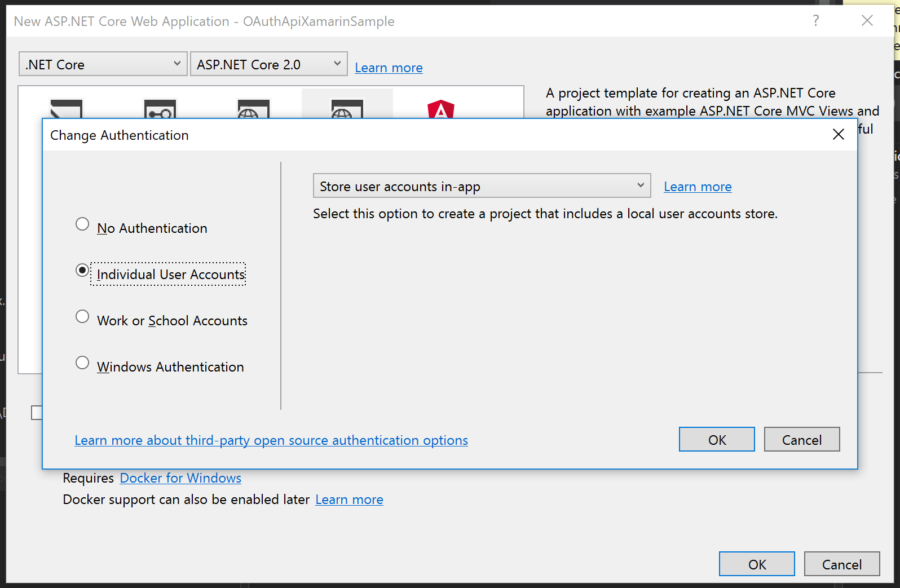Cancel the Change Authentication dialog

(802, 440)
